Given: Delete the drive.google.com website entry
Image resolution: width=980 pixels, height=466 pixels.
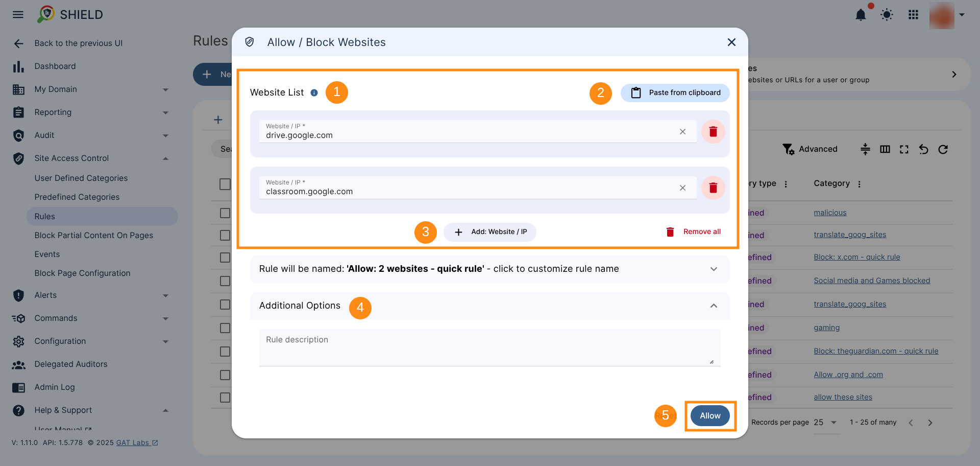Looking at the screenshot, I should 713,132.
